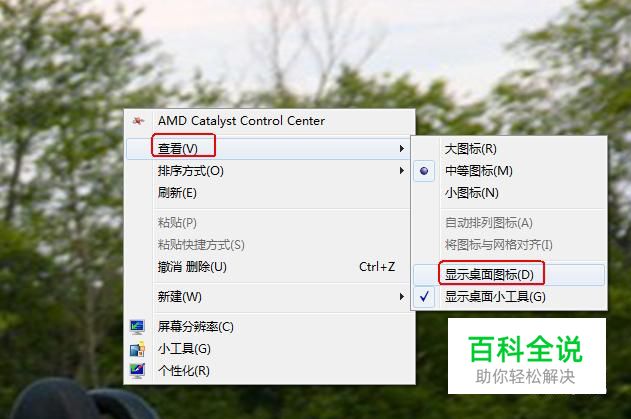Open 屏幕分辨率(C) settings
This screenshot has height=419, width=631.
tap(196, 326)
